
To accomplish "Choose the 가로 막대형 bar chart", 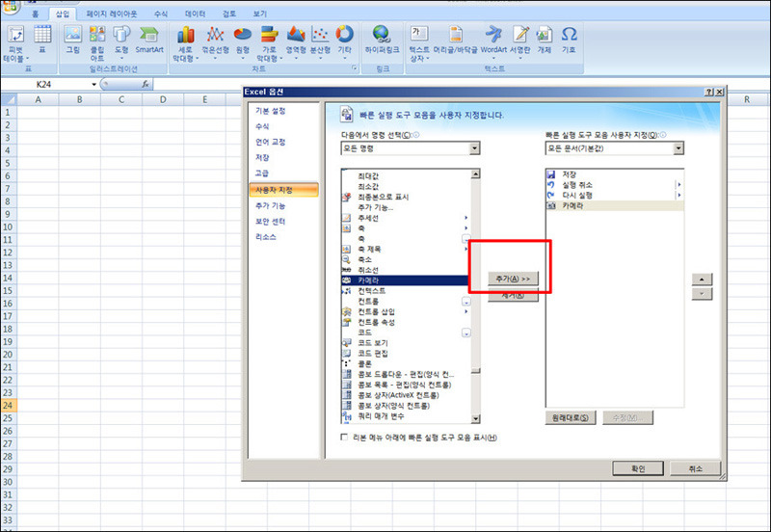I will tap(269, 43).
